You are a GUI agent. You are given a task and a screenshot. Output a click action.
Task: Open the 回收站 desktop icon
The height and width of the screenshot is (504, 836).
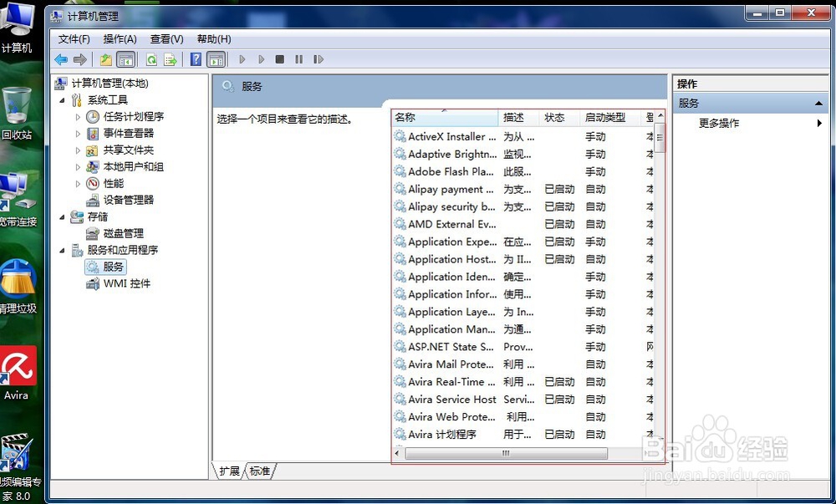pyautogui.click(x=16, y=114)
